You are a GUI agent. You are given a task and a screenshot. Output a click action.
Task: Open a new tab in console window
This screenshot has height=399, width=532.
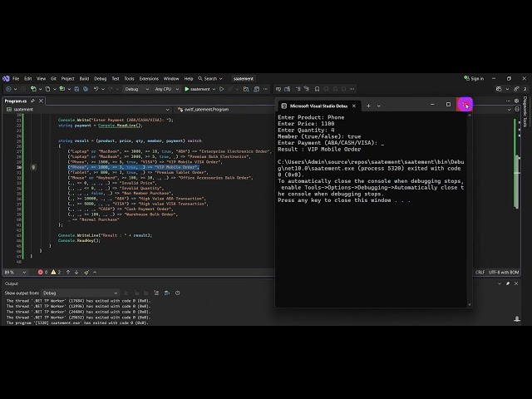coord(368,106)
